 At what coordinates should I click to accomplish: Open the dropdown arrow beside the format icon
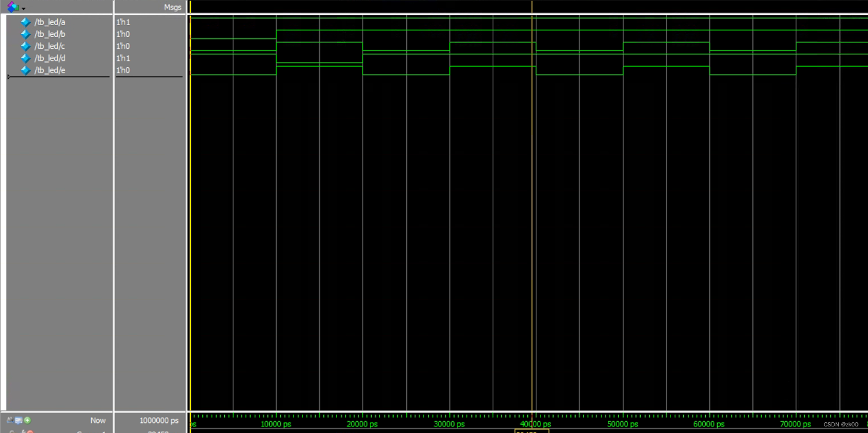23,9
